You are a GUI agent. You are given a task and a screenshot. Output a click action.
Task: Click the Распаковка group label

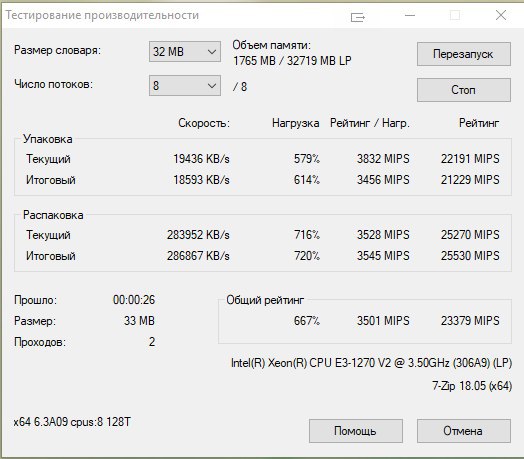tap(53, 215)
